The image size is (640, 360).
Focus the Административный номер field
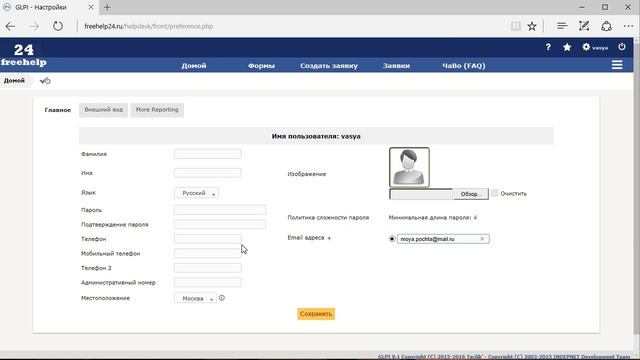207,282
